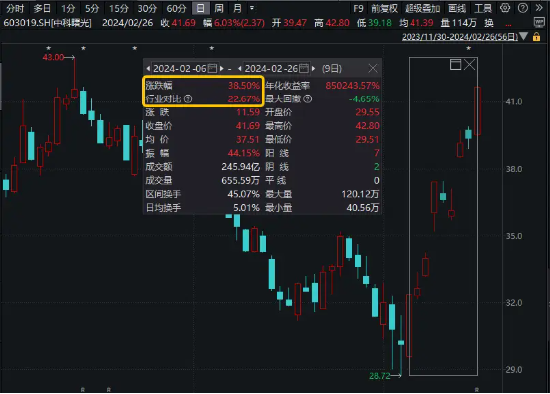Toggle the yellow lock icon
This screenshot has height=394, width=550.
pos(536,36)
